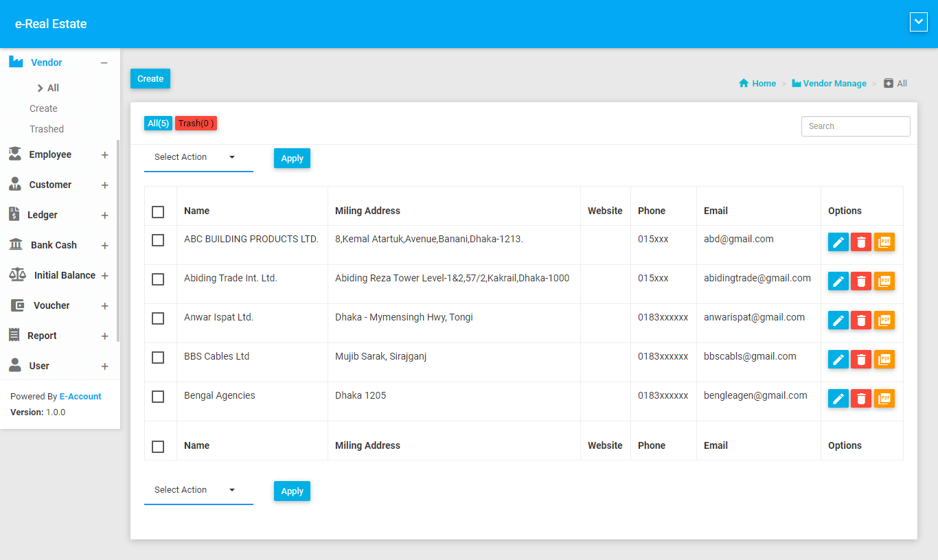Viewport: 938px width, 560px height.
Task: Click the Vendor factory icon in sidebar
Action: coord(16,62)
